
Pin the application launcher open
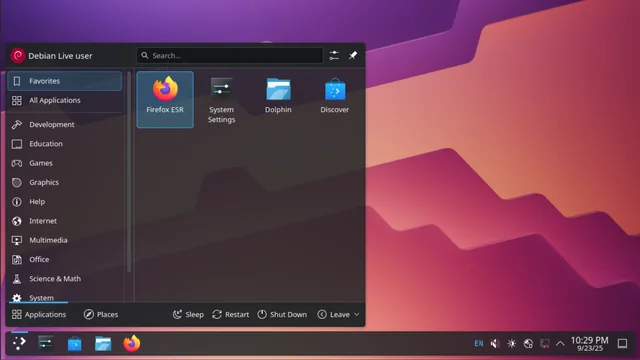click(353, 56)
